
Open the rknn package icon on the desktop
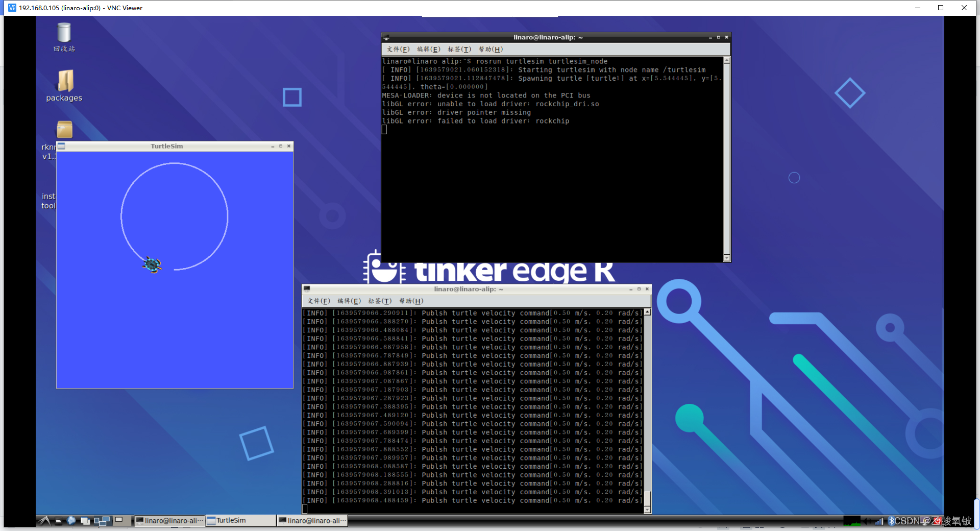[64, 129]
